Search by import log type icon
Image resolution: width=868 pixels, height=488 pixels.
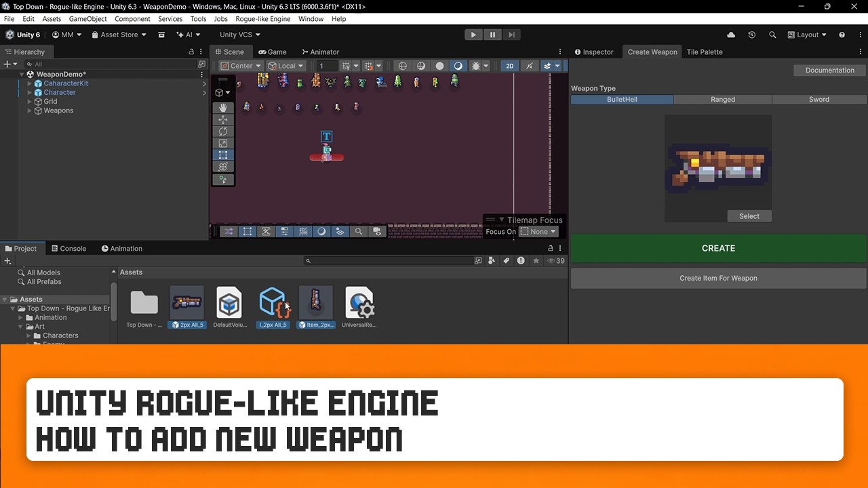click(521, 260)
